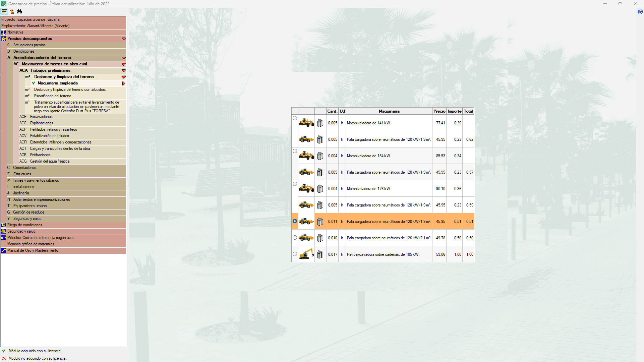Click document icon in Motoniveladora 154 kW row
The width and height of the screenshot is (644, 362).
tap(320, 156)
